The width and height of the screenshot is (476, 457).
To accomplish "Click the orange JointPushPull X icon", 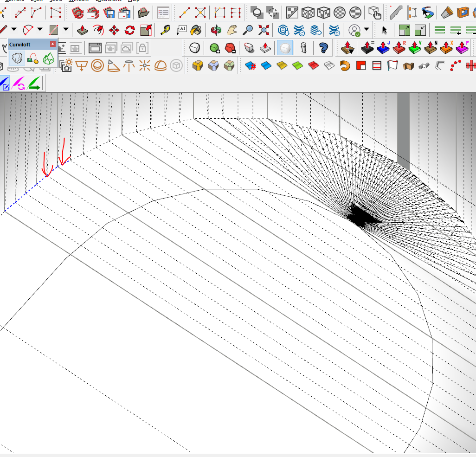I will [x=446, y=48].
